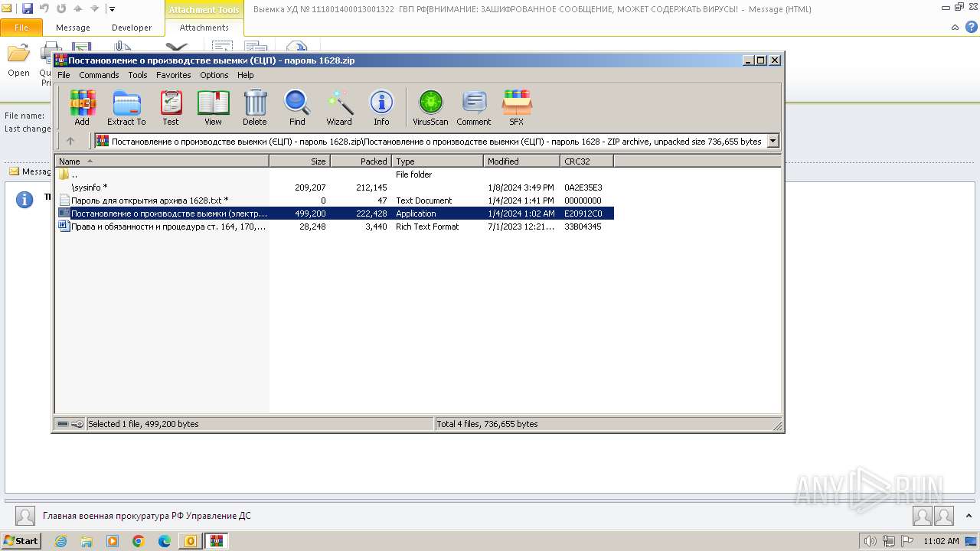Open Customize Quick Access Toolbar dropdown

click(112, 9)
